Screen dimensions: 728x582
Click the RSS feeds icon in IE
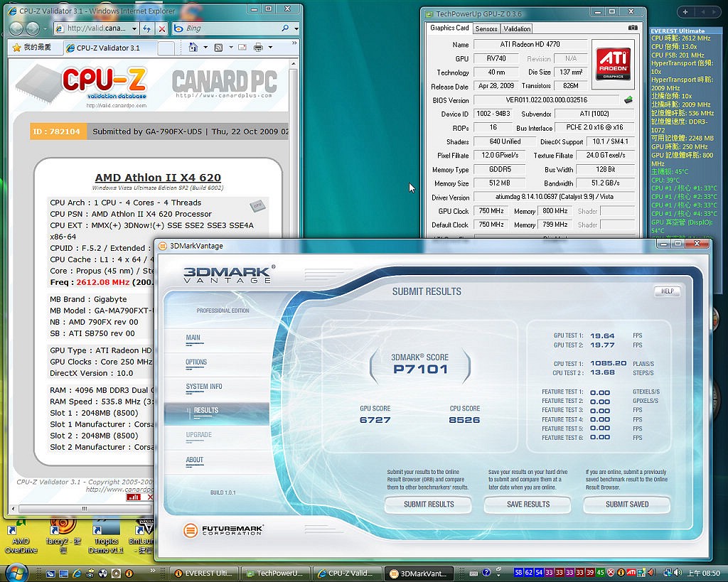[x=218, y=48]
